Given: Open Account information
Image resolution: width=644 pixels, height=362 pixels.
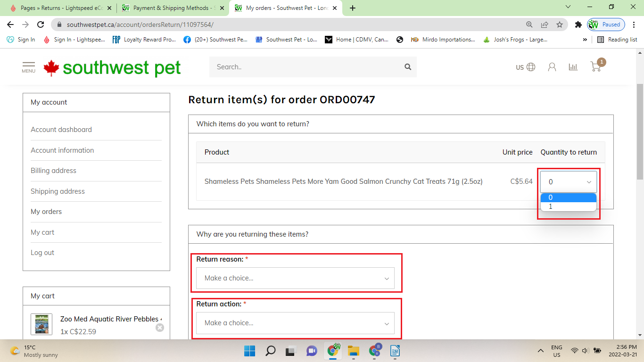Looking at the screenshot, I should coord(62,150).
